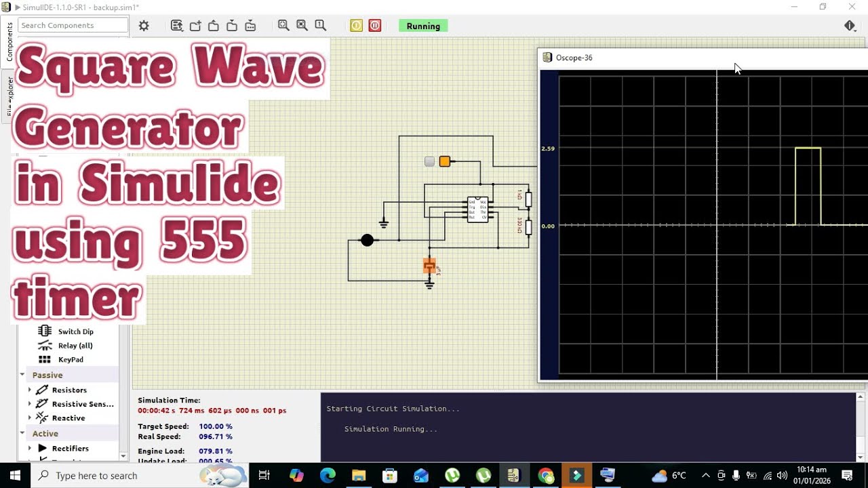Open the info icon at toolbar right

(850, 26)
